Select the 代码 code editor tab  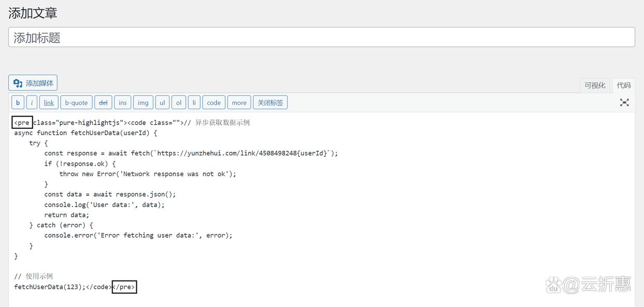[x=624, y=85]
